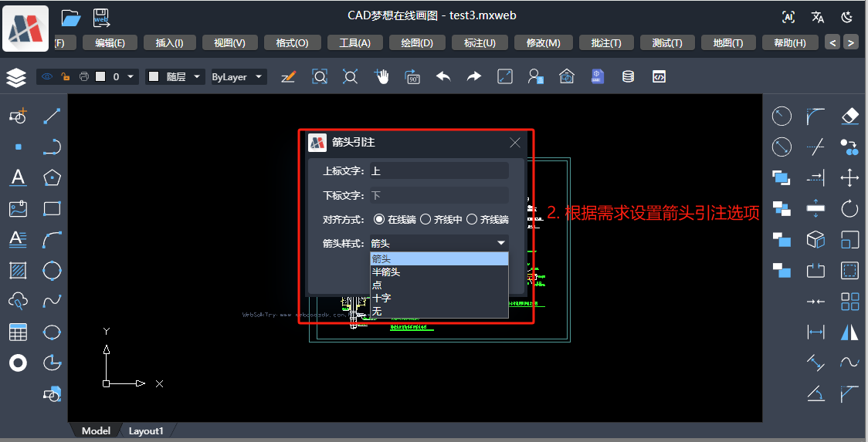Open the 随层 color dropdown
Screen dimensions: 868x442
click(x=174, y=76)
